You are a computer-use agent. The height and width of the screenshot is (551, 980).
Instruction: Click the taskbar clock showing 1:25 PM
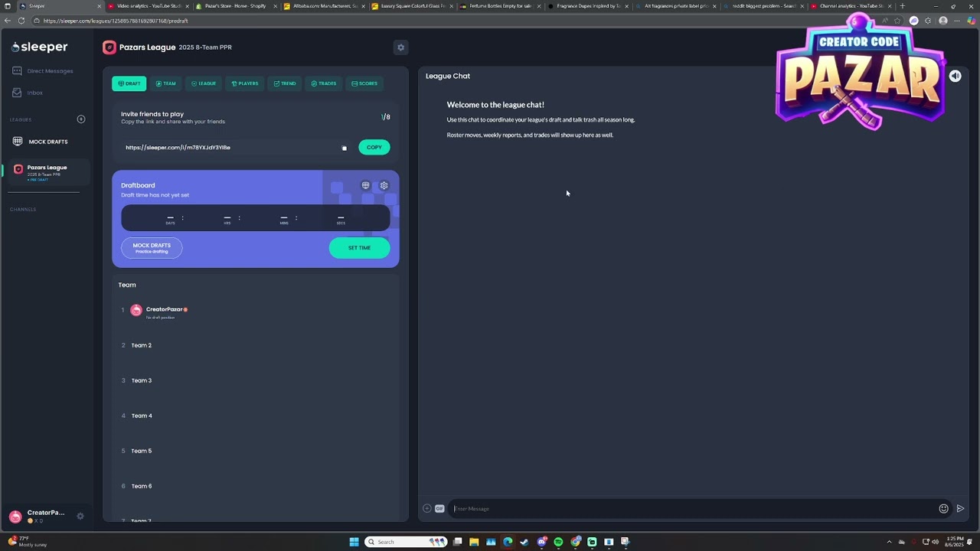tap(955, 541)
